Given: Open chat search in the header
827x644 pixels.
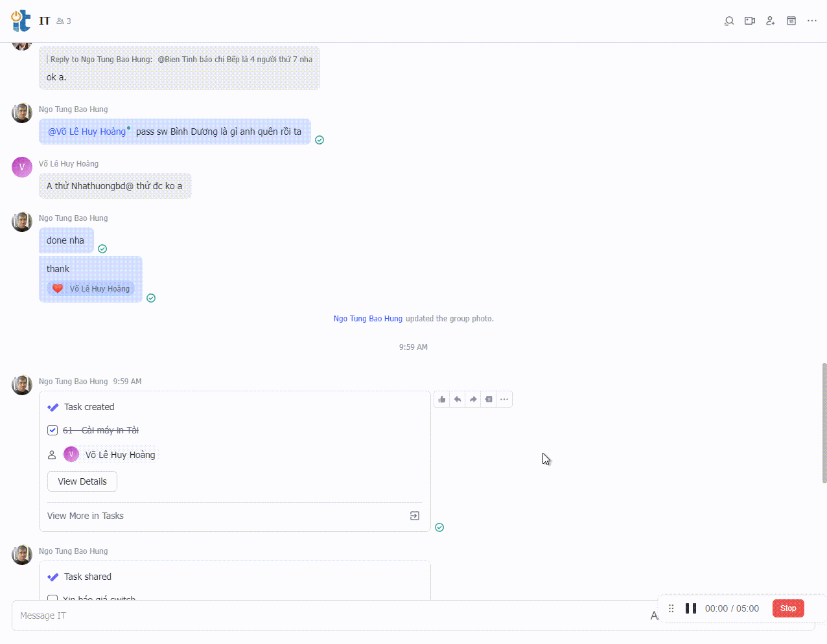Looking at the screenshot, I should click(729, 21).
